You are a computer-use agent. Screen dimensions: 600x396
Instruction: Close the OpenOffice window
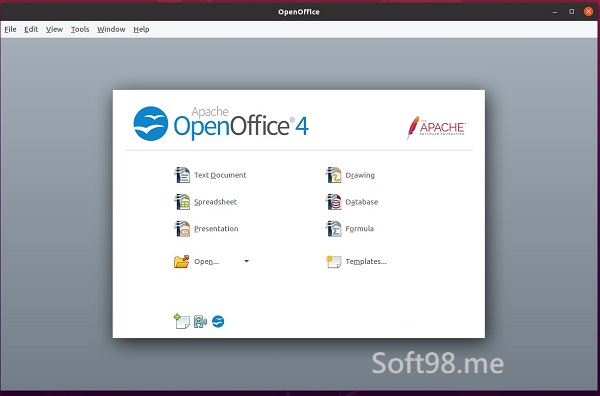[x=588, y=11]
